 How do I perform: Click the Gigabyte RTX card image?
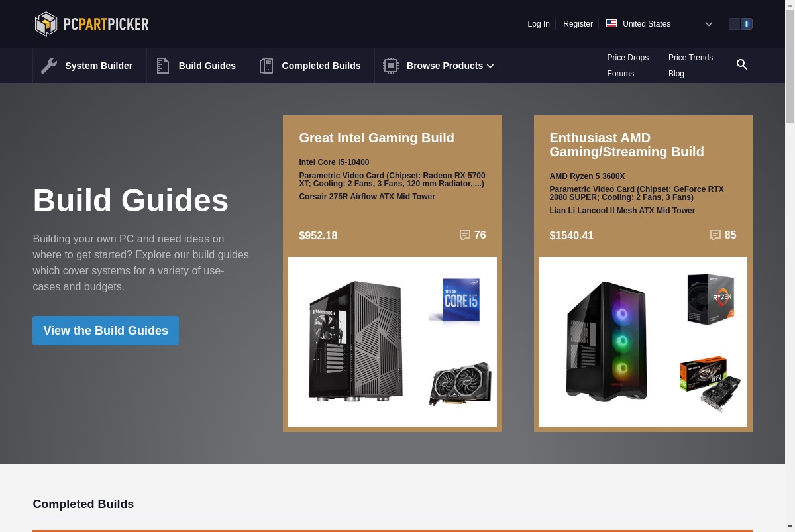coord(710,384)
